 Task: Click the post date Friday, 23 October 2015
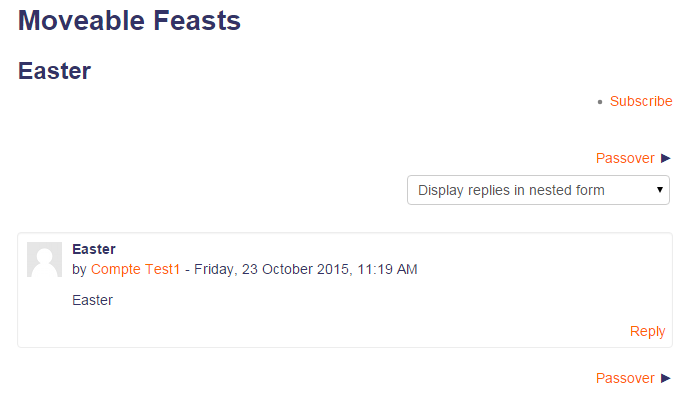[x=272, y=269]
